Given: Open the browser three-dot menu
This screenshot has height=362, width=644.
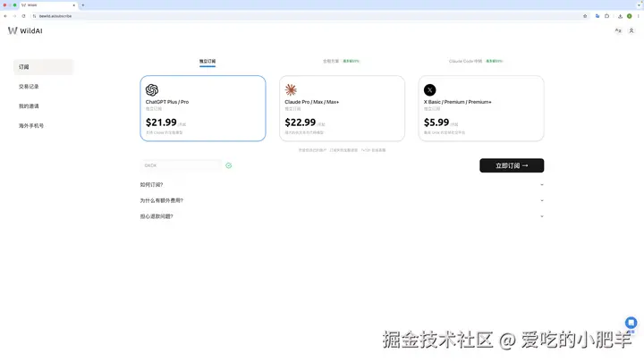Looking at the screenshot, I should click(639, 16).
